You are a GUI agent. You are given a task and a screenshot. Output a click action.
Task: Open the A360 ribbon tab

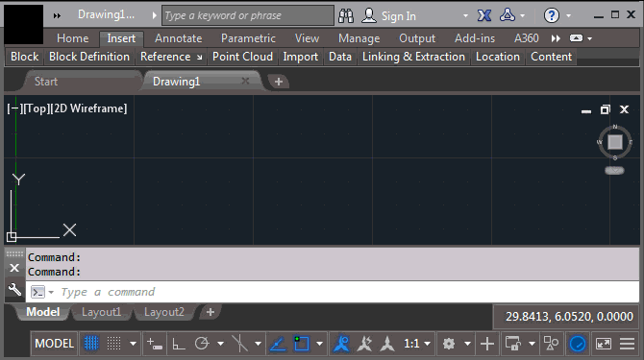point(527,38)
